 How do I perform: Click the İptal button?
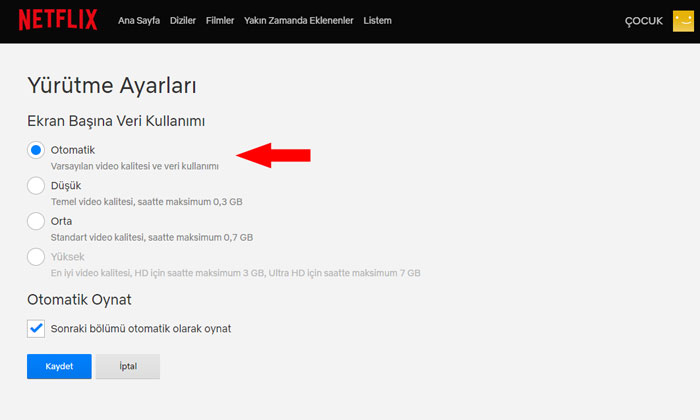(x=128, y=366)
